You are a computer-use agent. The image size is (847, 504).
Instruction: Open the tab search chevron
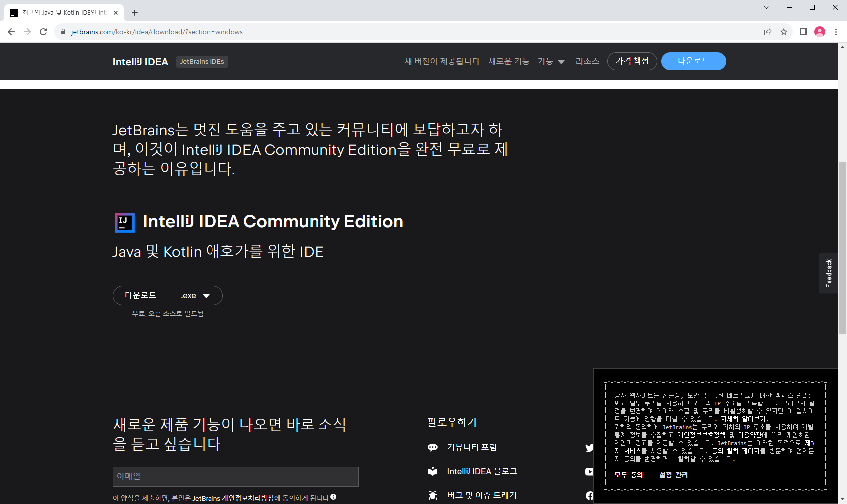coord(766,7)
